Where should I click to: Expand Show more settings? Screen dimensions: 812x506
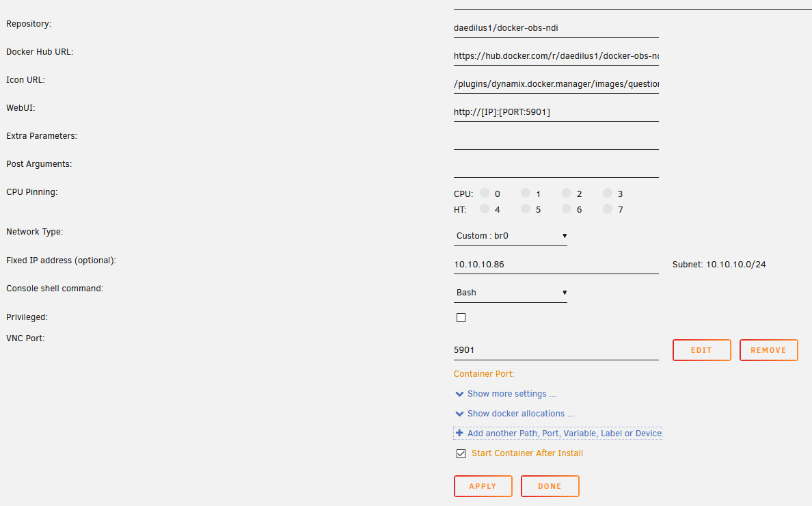pos(511,394)
